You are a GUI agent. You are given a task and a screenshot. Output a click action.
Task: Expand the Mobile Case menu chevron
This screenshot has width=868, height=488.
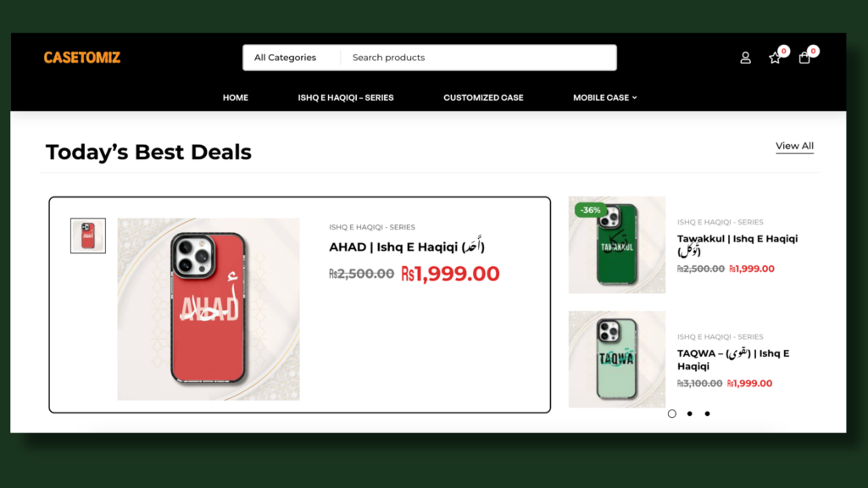click(x=635, y=98)
